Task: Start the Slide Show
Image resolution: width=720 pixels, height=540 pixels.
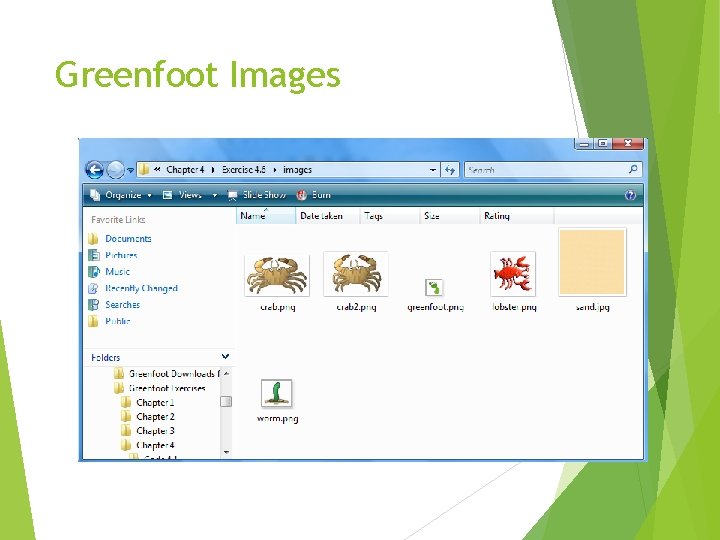Action: tap(257, 195)
